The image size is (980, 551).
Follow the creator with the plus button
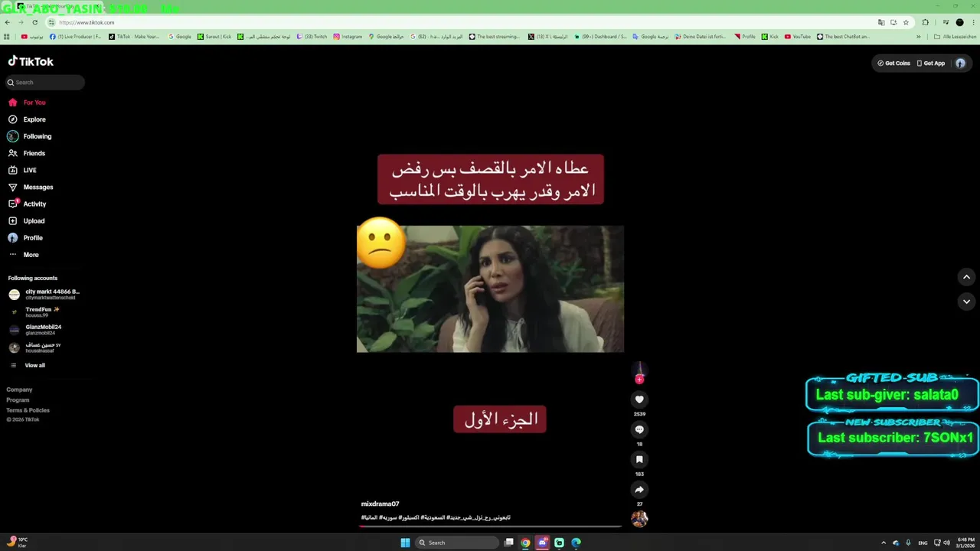[x=639, y=380]
